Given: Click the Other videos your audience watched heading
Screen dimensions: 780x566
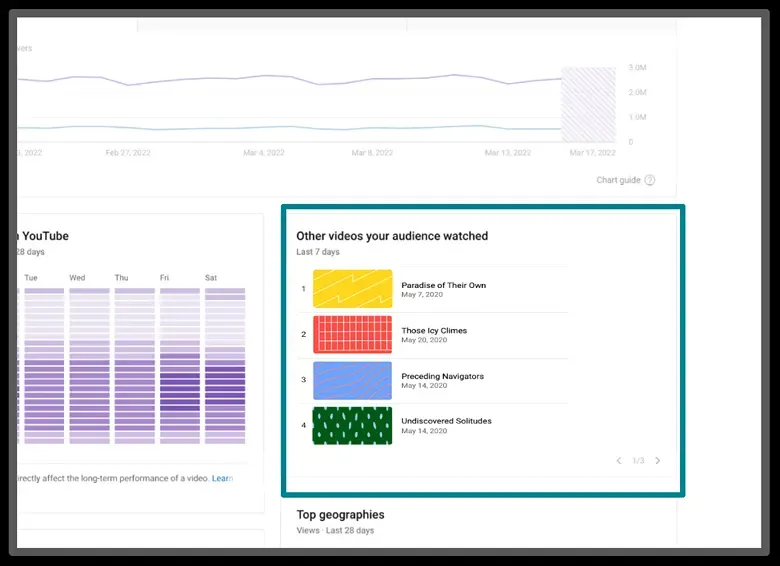Looking at the screenshot, I should 392,236.
